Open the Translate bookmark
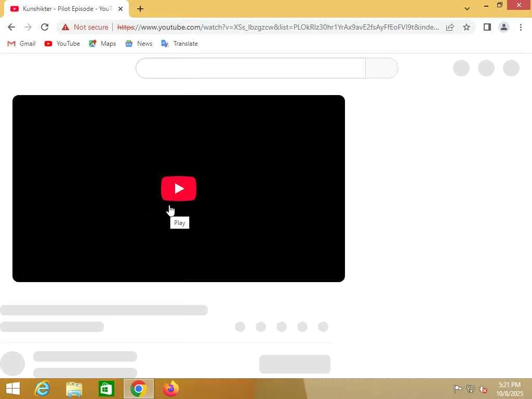Image resolution: width=532 pixels, height=399 pixels. (x=179, y=44)
